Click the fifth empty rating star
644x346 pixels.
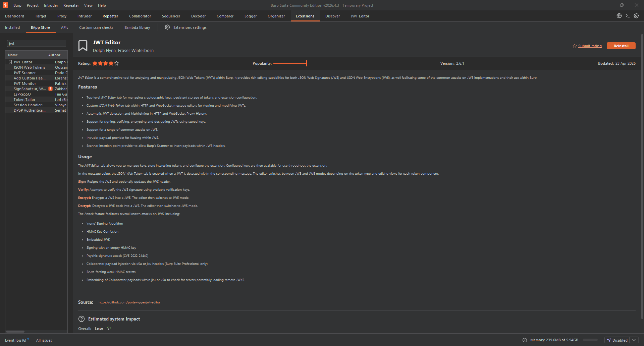click(x=116, y=63)
